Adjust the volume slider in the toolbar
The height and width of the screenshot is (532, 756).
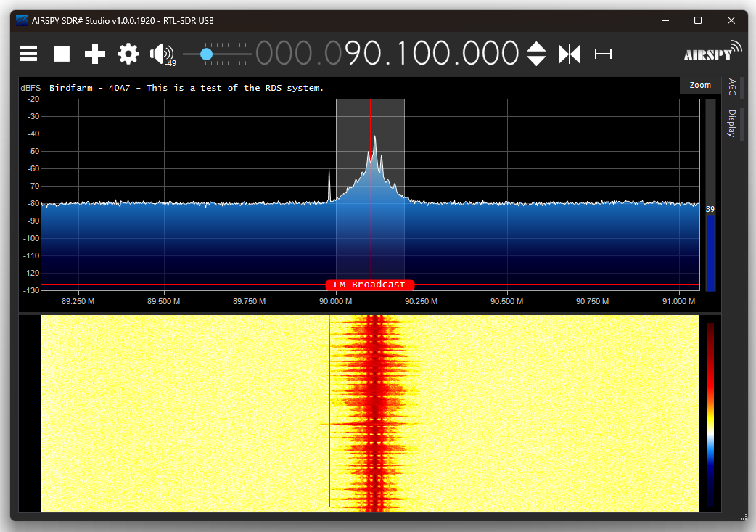pos(207,54)
